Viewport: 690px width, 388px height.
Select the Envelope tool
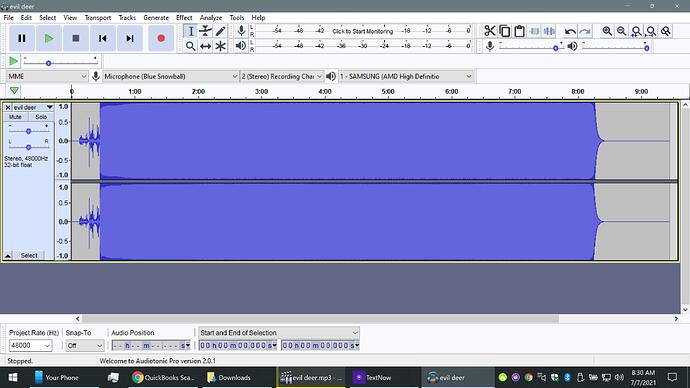pos(206,31)
